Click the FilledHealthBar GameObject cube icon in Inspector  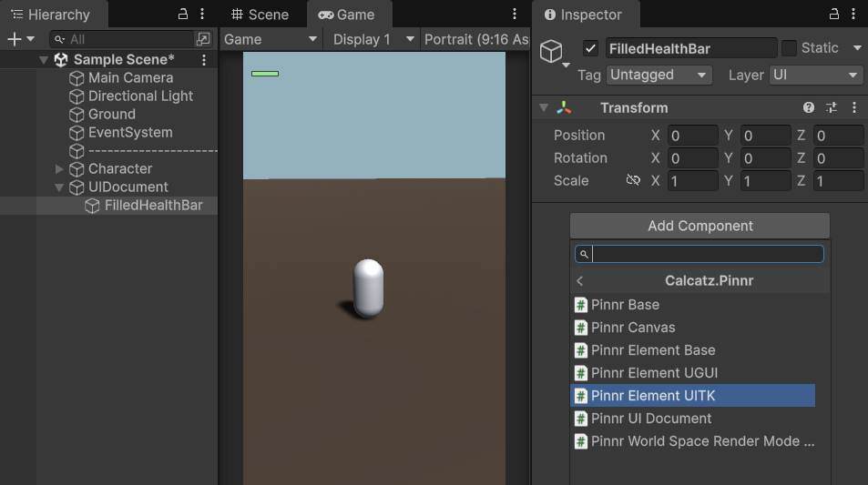pos(551,51)
